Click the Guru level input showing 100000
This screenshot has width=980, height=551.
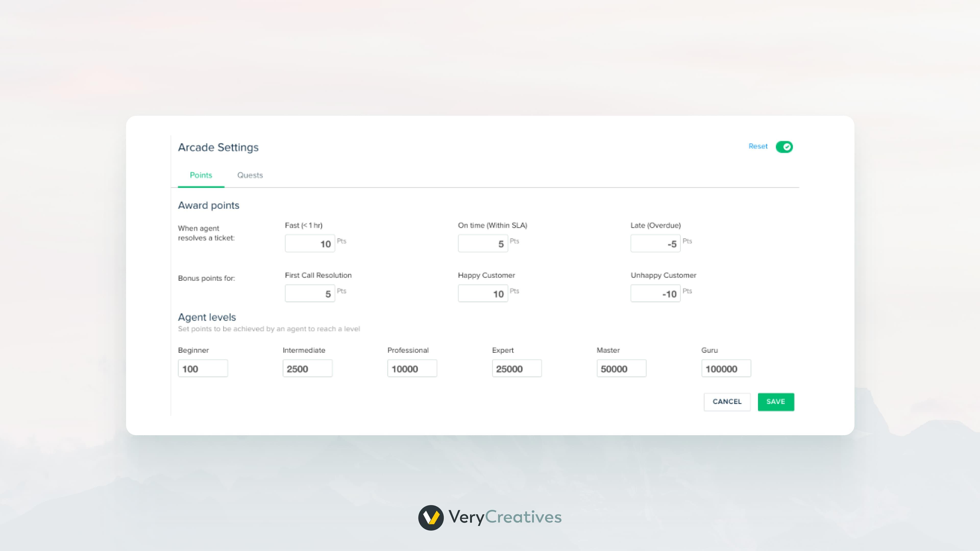point(726,368)
